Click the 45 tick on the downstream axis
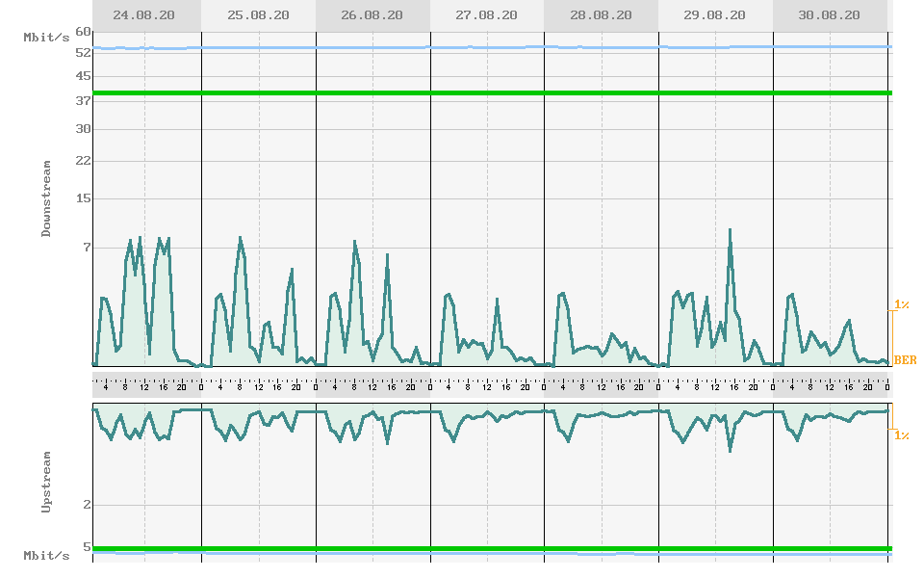This screenshot has height=578, width=924. (x=83, y=76)
